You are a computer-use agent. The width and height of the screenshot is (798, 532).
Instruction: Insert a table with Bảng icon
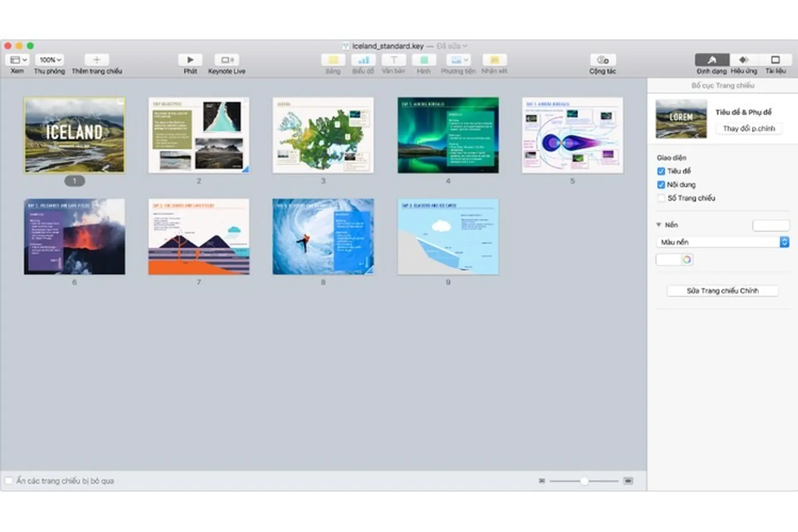[x=333, y=60]
